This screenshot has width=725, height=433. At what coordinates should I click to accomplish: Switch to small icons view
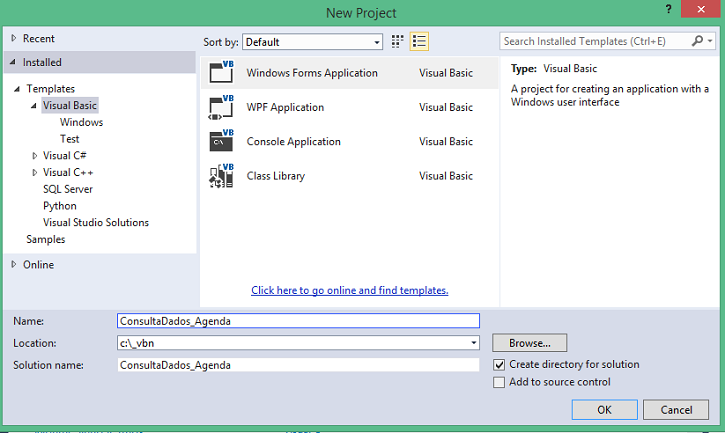397,42
